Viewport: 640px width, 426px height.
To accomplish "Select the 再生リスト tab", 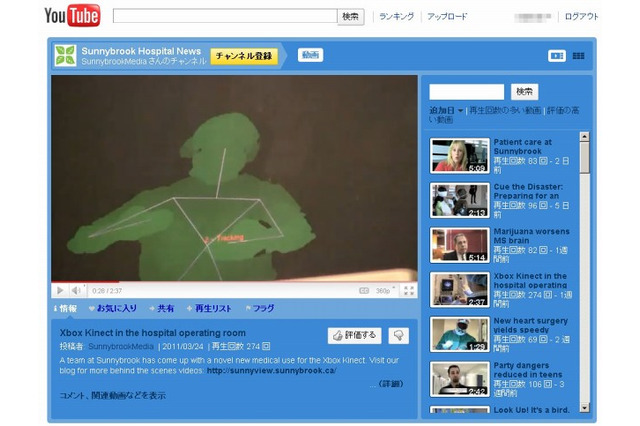I will pyautogui.click(x=209, y=308).
